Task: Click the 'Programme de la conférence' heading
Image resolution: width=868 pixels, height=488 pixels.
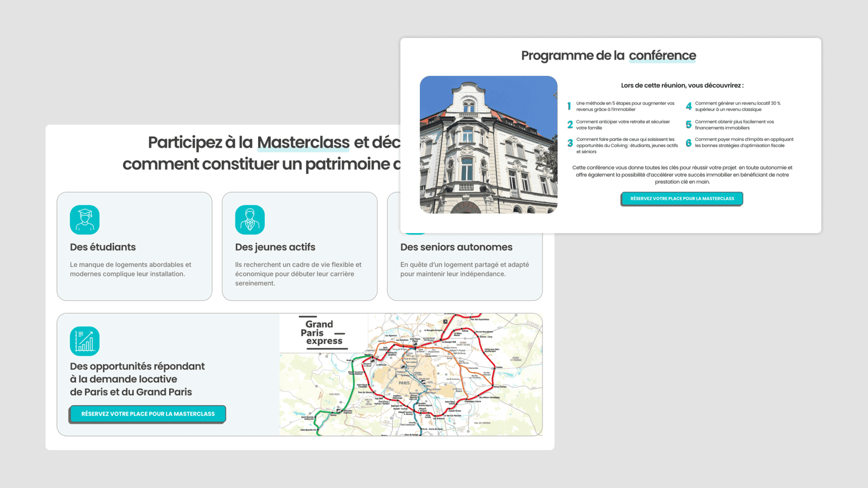Action: pyautogui.click(x=609, y=55)
